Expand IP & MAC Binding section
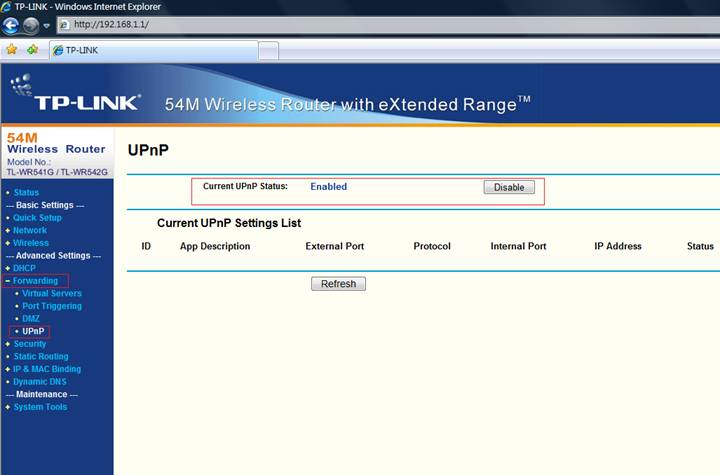This screenshot has width=720, height=475. [x=47, y=369]
